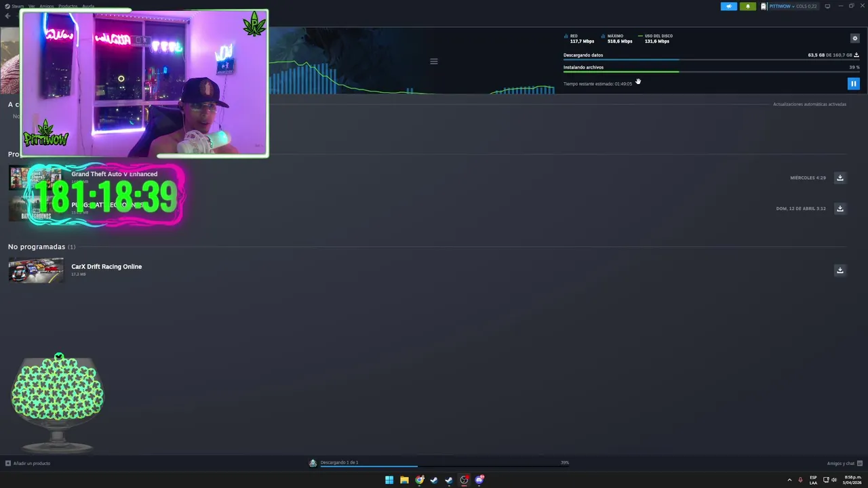
Task: Click 'Tiempo restante estimado' text
Action: (x=597, y=84)
